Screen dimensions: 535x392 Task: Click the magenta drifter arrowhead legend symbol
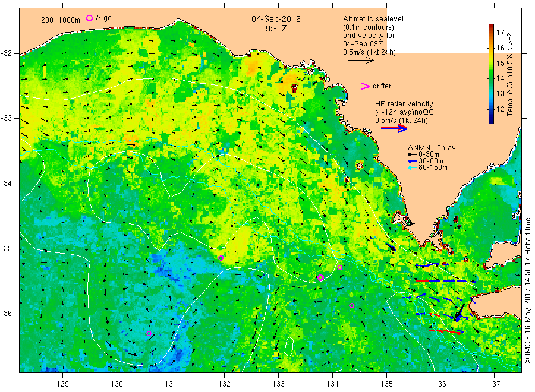click(x=366, y=86)
